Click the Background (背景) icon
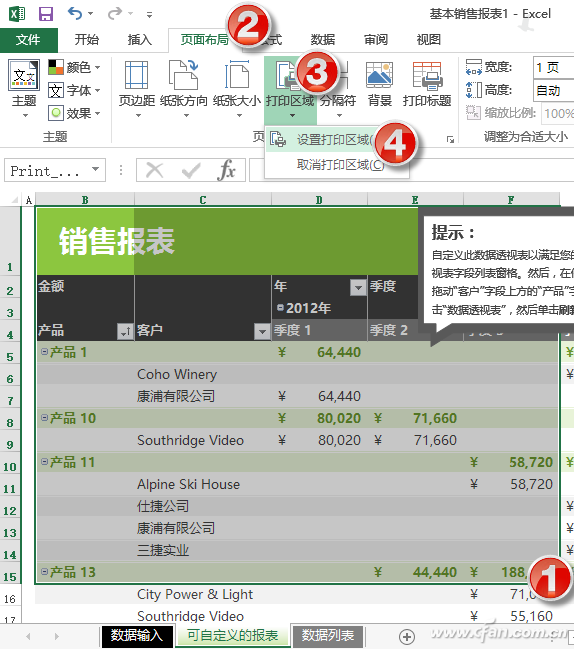The height and width of the screenshot is (649, 574). (x=379, y=75)
